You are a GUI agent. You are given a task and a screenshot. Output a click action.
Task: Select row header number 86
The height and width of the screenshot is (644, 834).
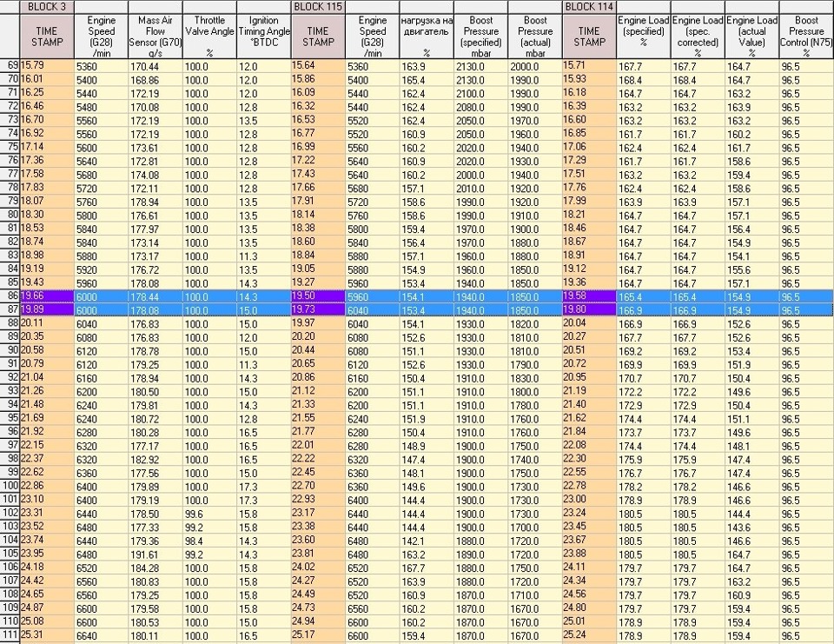[10, 296]
